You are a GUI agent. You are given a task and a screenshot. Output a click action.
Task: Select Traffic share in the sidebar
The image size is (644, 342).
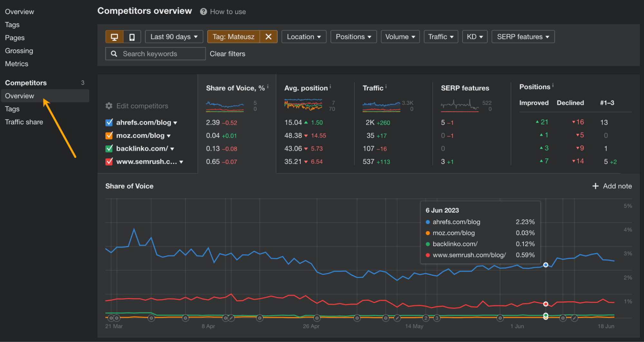(x=24, y=122)
